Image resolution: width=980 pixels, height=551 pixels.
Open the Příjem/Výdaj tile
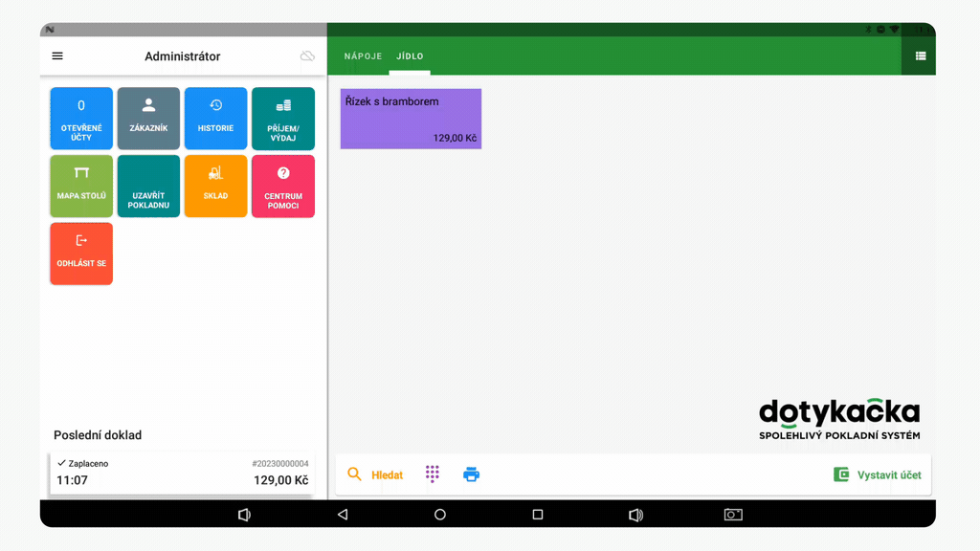[x=283, y=119]
